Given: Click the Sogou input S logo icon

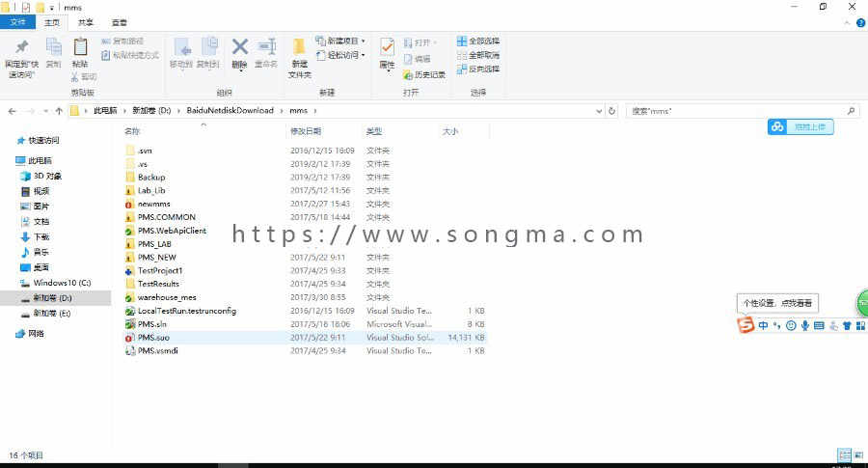Looking at the screenshot, I should pyautogui.click(x=746, y=324).
